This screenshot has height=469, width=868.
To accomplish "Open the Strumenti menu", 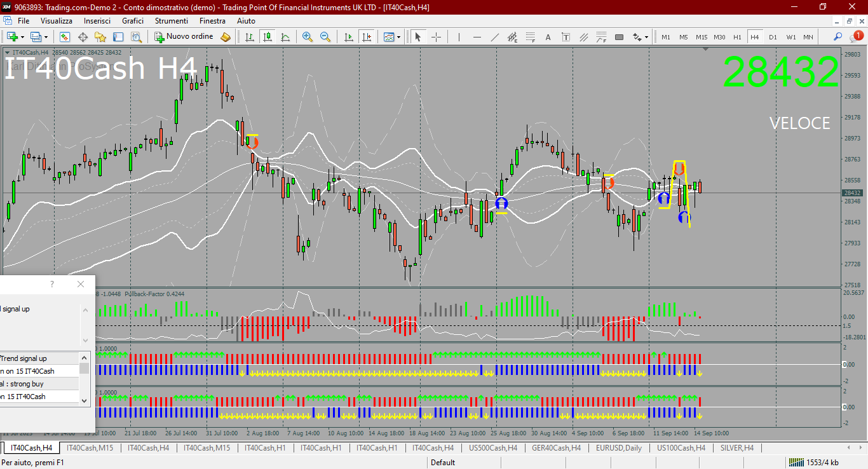I will point(172,20).
